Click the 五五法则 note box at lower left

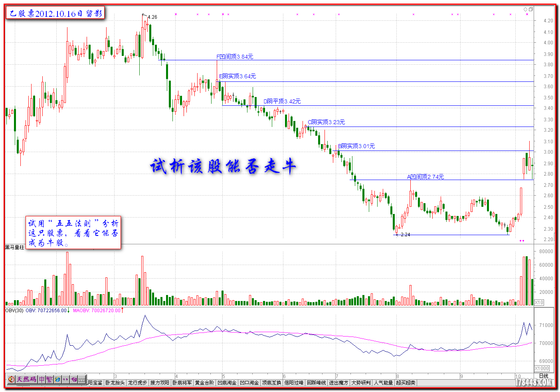[73, 233]
